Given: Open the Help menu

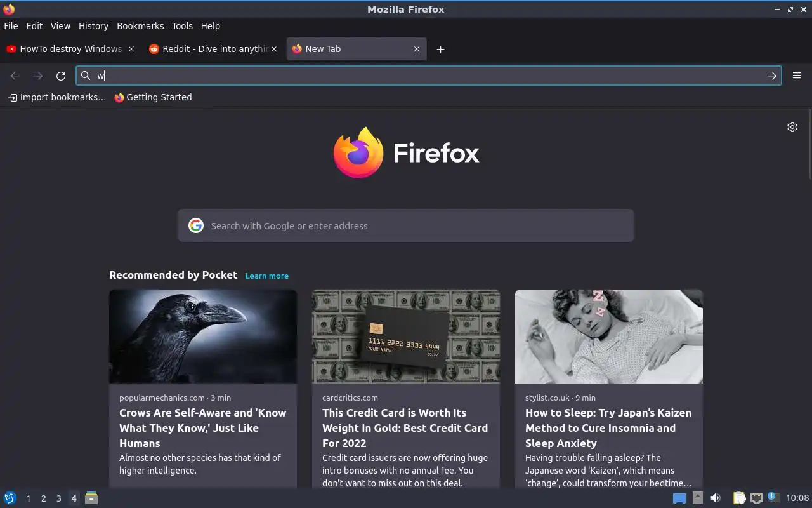Looking at the screenshot, I should 210,26.
